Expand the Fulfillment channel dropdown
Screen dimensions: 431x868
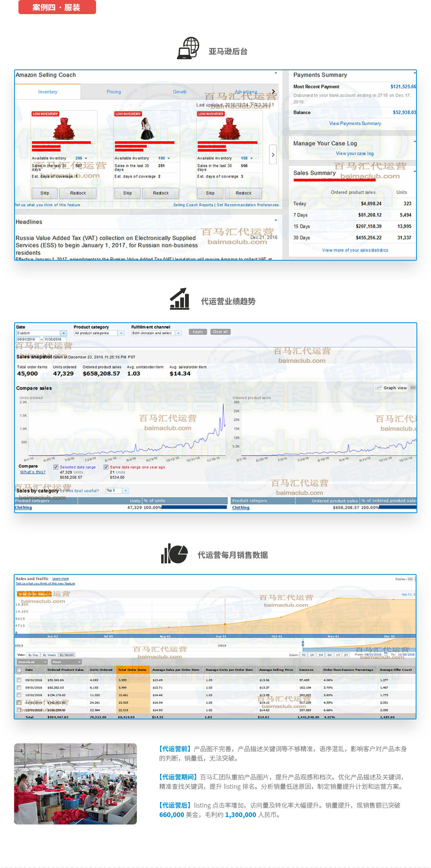[x=156, y=333]
